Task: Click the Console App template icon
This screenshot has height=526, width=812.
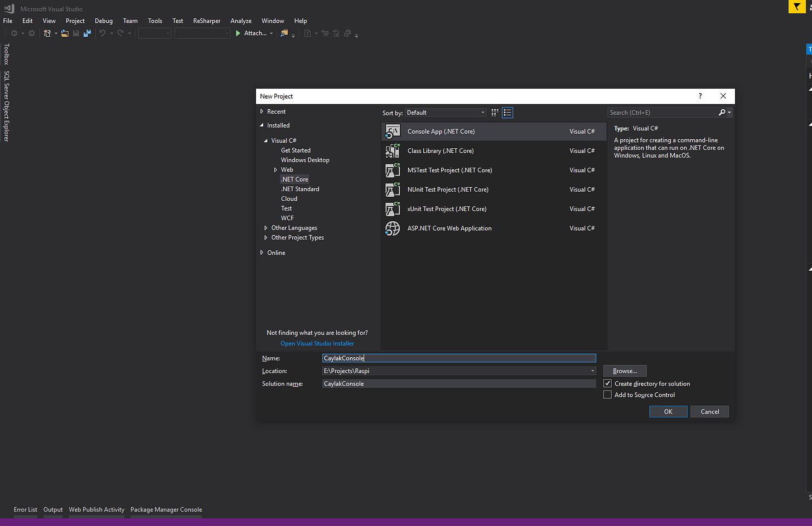Action: coord(393,131)
